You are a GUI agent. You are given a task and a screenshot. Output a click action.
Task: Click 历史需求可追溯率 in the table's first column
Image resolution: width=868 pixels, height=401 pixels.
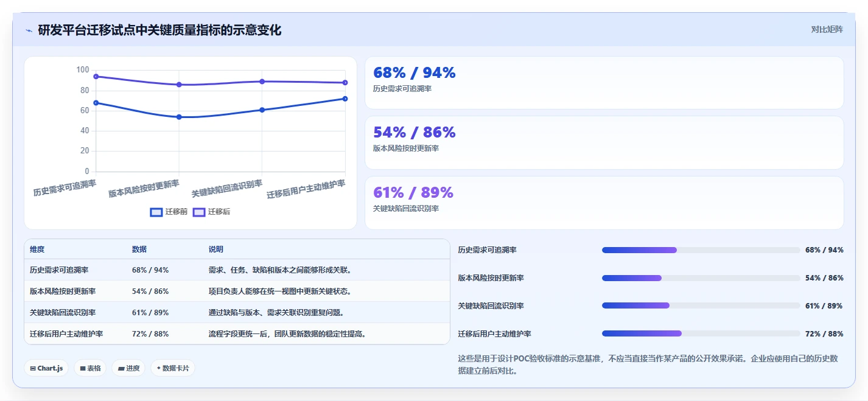[x=59, y=270]
